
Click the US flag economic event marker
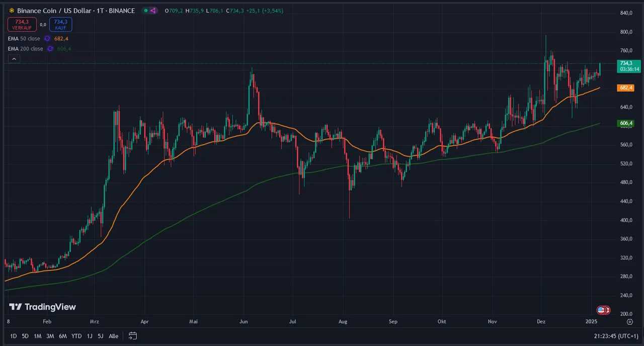(x=601, y=310)
